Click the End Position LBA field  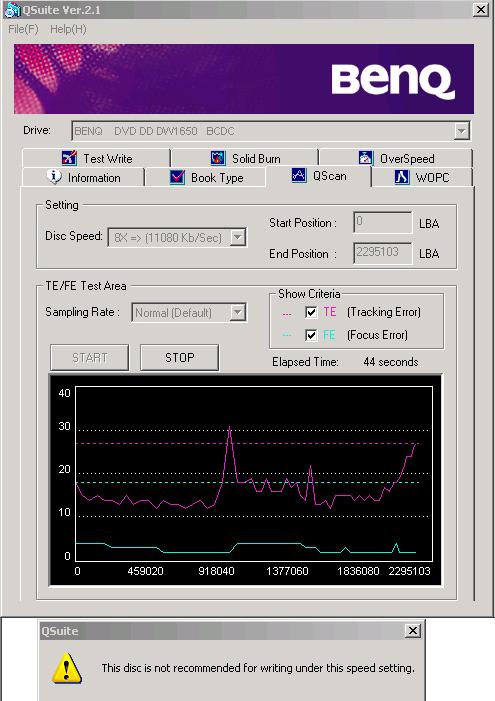click(382, 253)
